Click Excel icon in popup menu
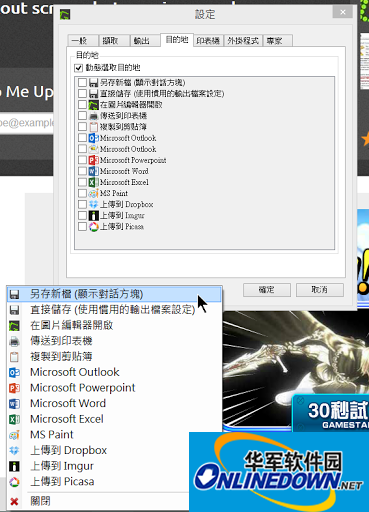This screenshot has width=369, height=512. tap(14, 419)
